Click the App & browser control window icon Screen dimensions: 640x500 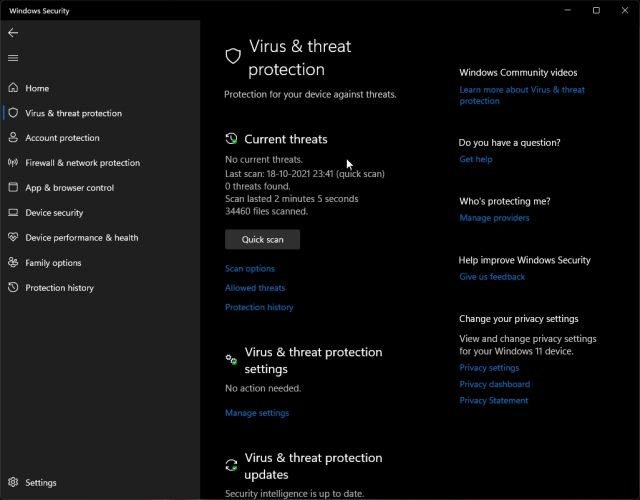[x=13, y=187]
